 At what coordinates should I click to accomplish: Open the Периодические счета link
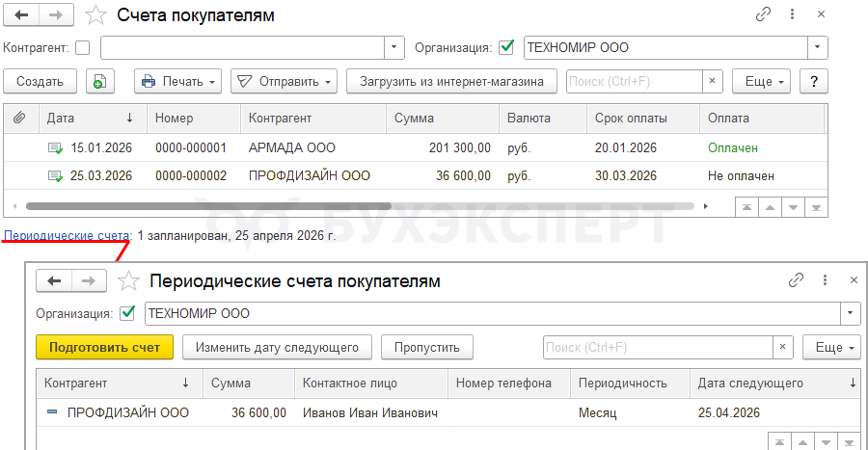pos(67,235)
